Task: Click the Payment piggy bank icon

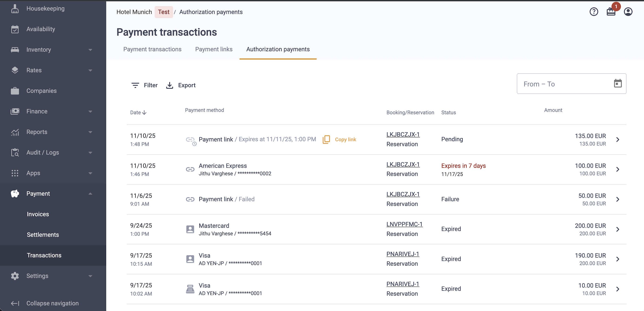Action: (x=15, y=193)
